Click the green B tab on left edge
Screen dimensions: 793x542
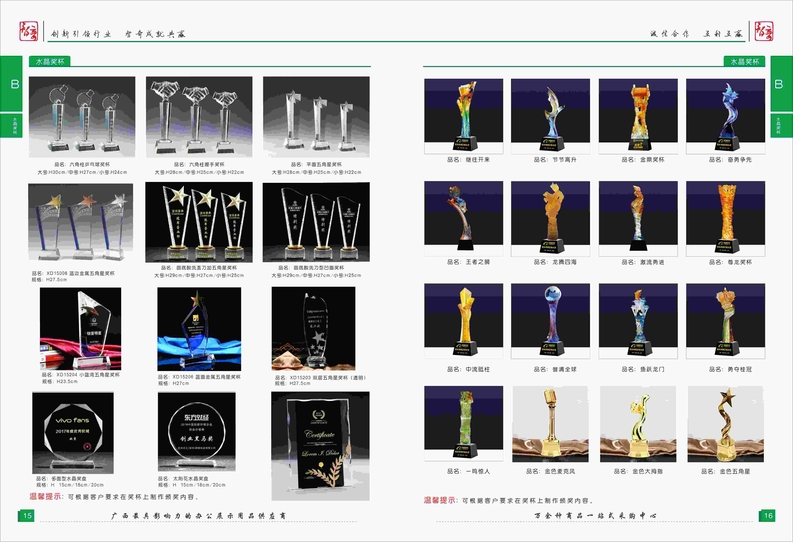click(x=14, y=85)
